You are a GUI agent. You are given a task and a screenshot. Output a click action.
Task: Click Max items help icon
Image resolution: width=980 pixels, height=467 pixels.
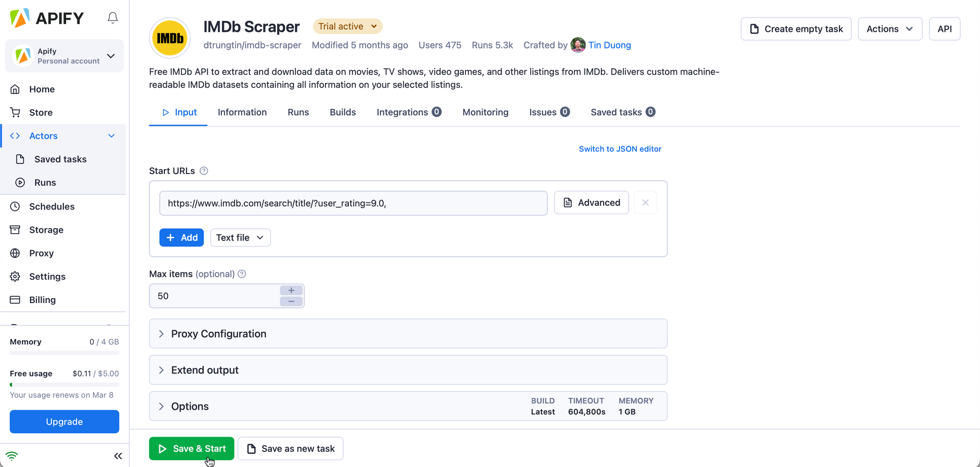pos(242,274)
